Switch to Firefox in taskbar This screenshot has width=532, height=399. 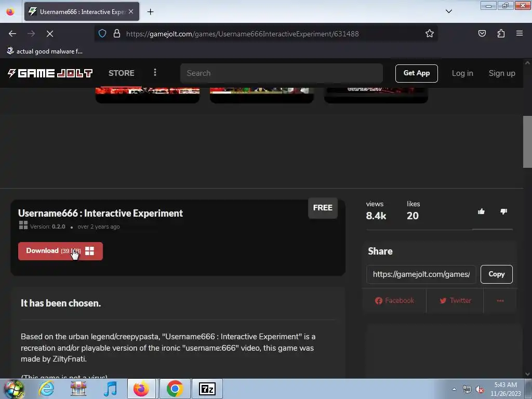[141, 389]
